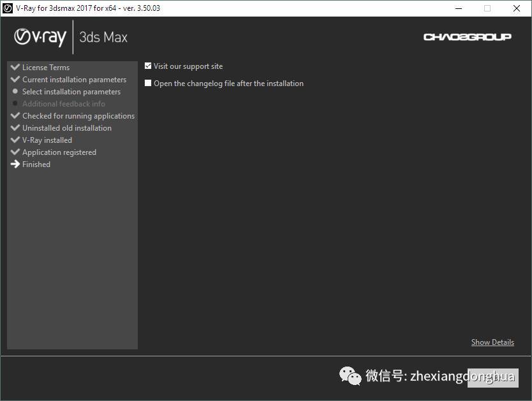Click the checkmark beside Uninstalled old installation
Screen dimensions: 532x401
(x=15, y=128)
